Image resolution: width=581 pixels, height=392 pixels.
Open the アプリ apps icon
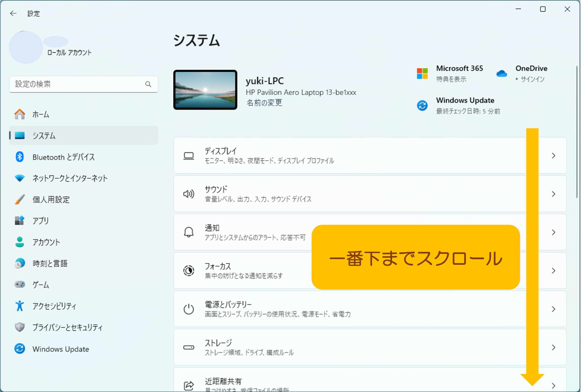click(x=20, y=221)
